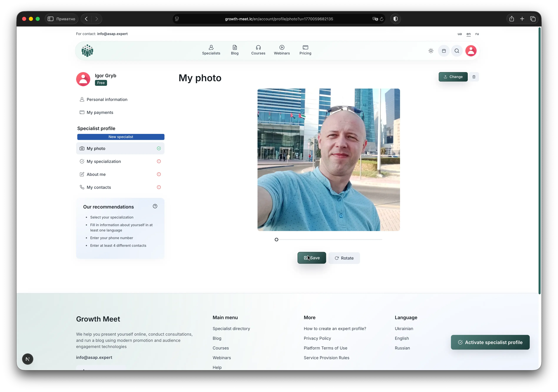Switch language to Russian
558x392 pixels.
(x=477, y=34)
